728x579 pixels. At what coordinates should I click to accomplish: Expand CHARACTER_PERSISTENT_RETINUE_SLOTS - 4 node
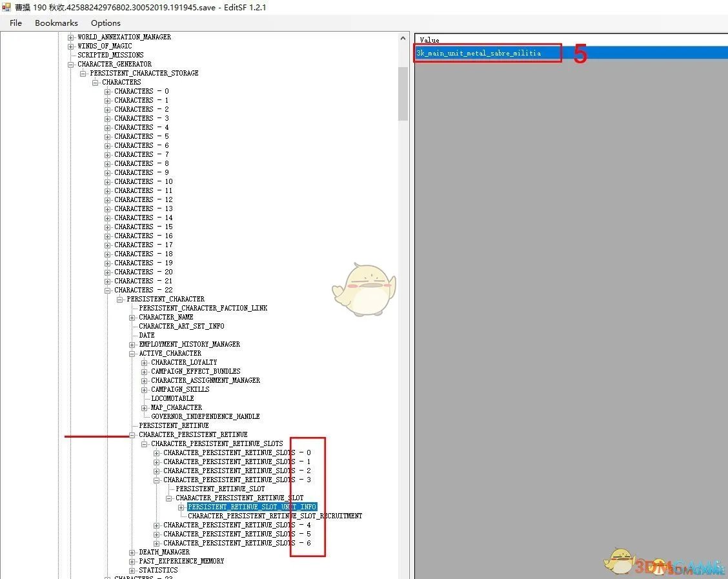tap(157, 525)
